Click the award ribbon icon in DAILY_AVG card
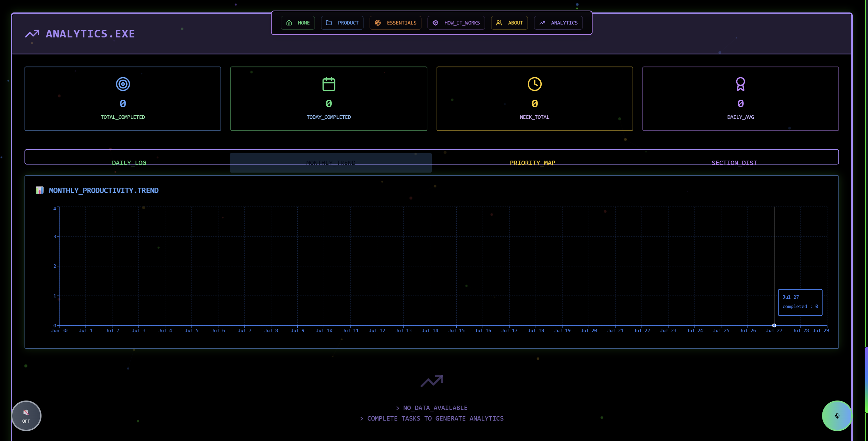868x441 pixels. coord(740,84)
